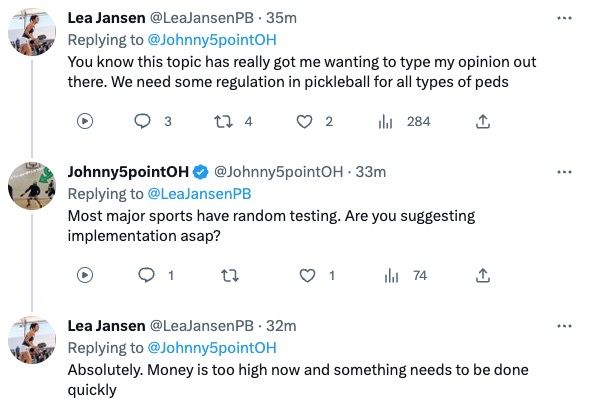590x405 pixels.
Task: Reply to Johnny5pointOH's tweet with 1 comment
Action: (x=146, y=275)
